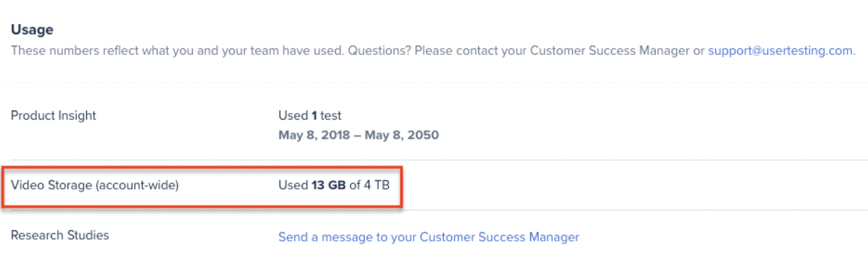The image size is (868, 269).
Task: Open Send a message to your Customer Success Manager
Action: pos(429,237)
